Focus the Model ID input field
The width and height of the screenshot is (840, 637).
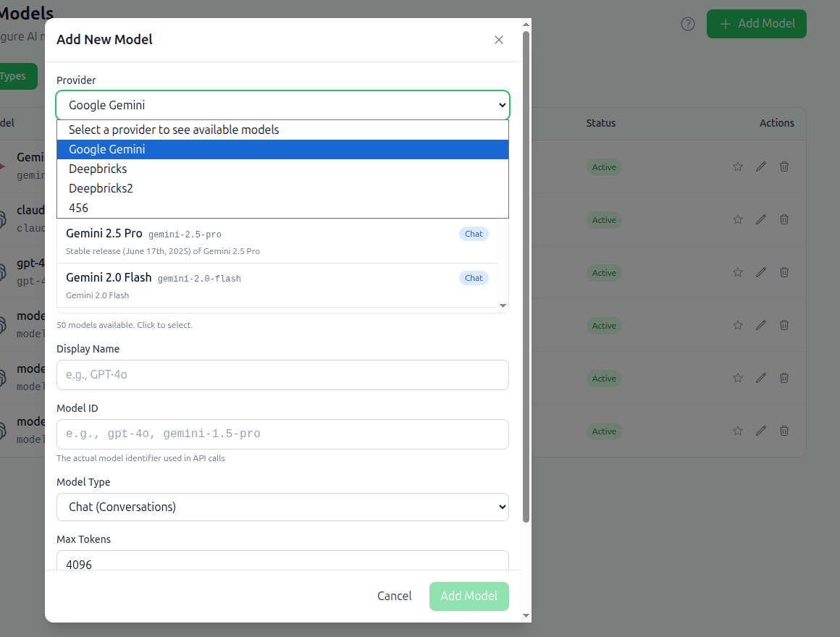(282, 434)
